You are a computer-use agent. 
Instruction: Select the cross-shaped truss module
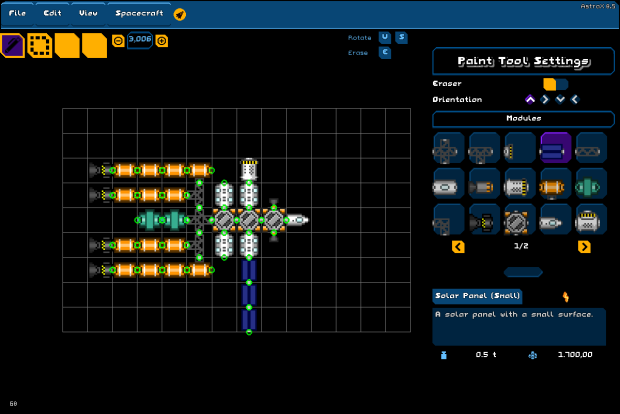(448, 148)
